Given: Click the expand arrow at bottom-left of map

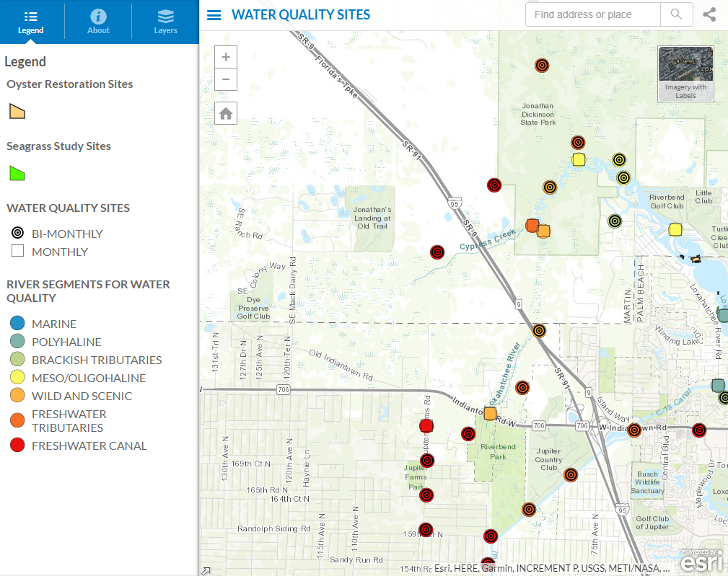Looking at the screenshot, I should click(206, 570).
